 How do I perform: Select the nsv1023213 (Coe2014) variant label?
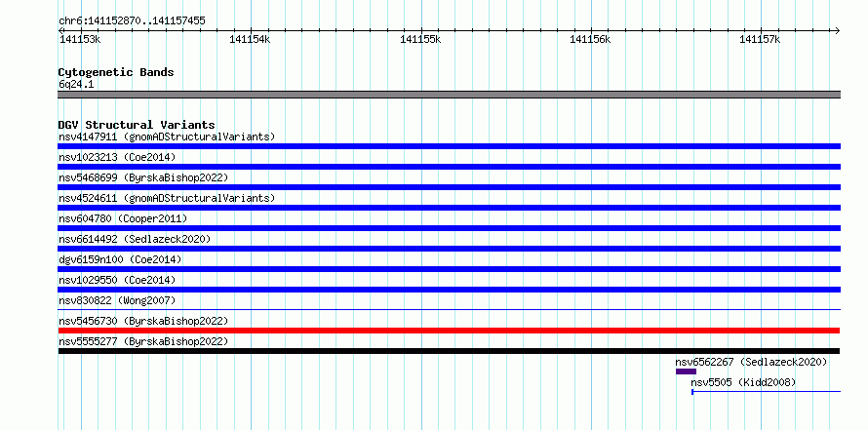(117, 157)
